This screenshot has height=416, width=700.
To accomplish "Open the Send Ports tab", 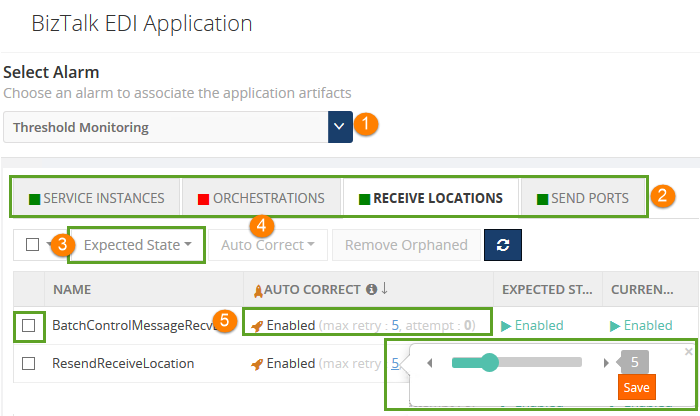I will click(583, 198).
